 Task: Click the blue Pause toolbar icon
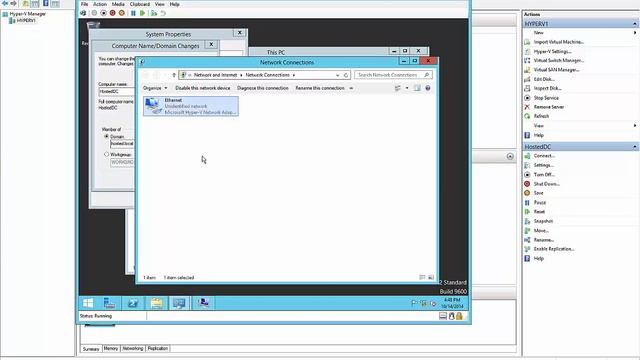tap(133, 13)
